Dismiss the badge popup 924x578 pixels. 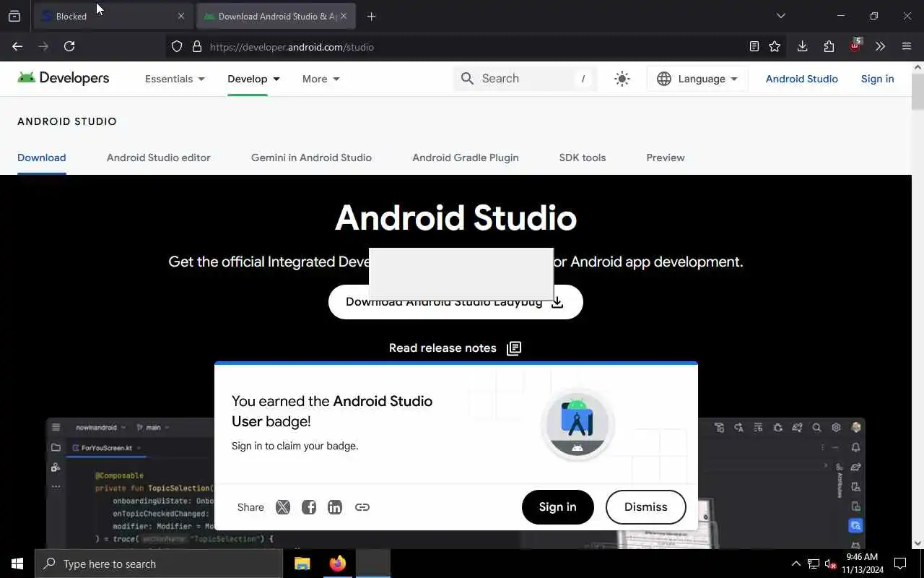(646, 507)
